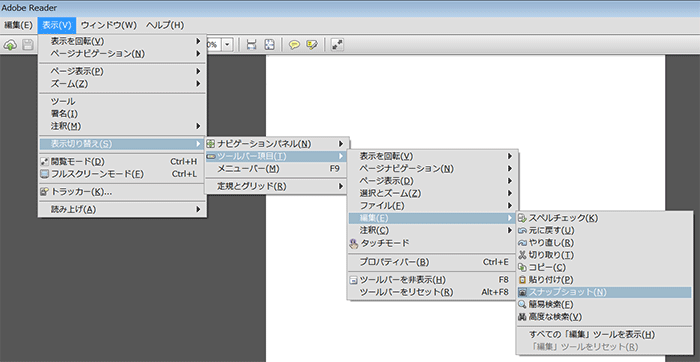
Task: Toggle やり直し(R) toolbar tool
Action: [x=604, y=243]
